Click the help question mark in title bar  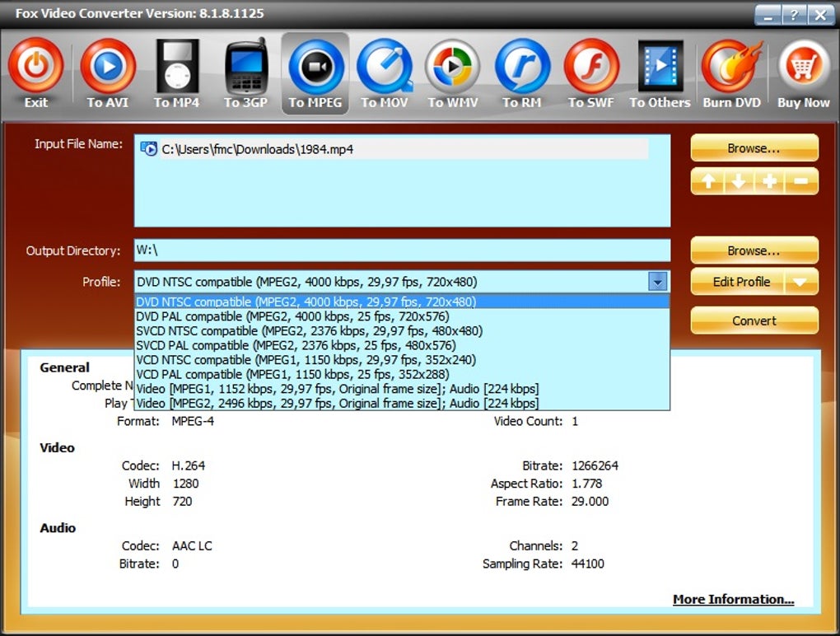(x=793, y=15)
